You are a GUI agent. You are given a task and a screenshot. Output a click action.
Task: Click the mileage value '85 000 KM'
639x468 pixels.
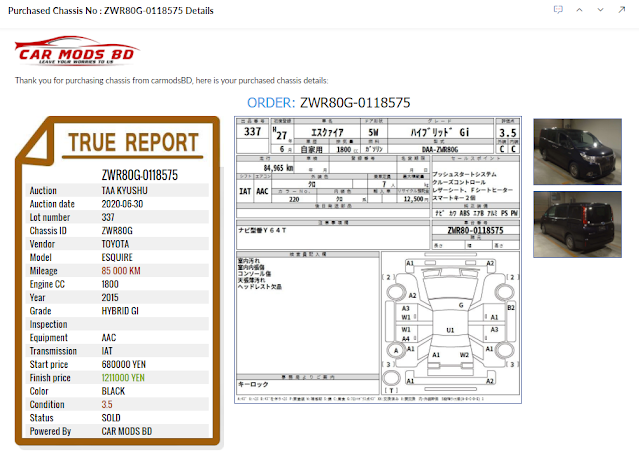121,271
